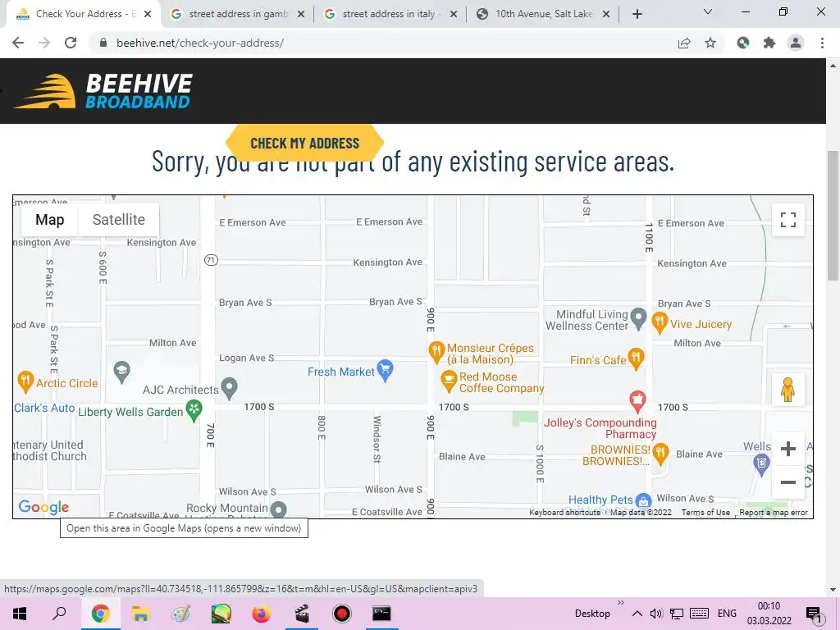Image resolution: width=840 pixels, height=630 pixels.
Task: Click Jolley's Compounding Pharmacy pin
Action: pos(637,401)
